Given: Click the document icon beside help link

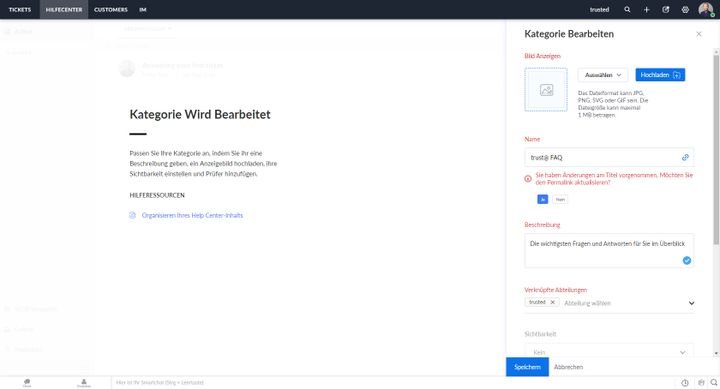Looking at the screenshot, I should (x=132, y=215).
